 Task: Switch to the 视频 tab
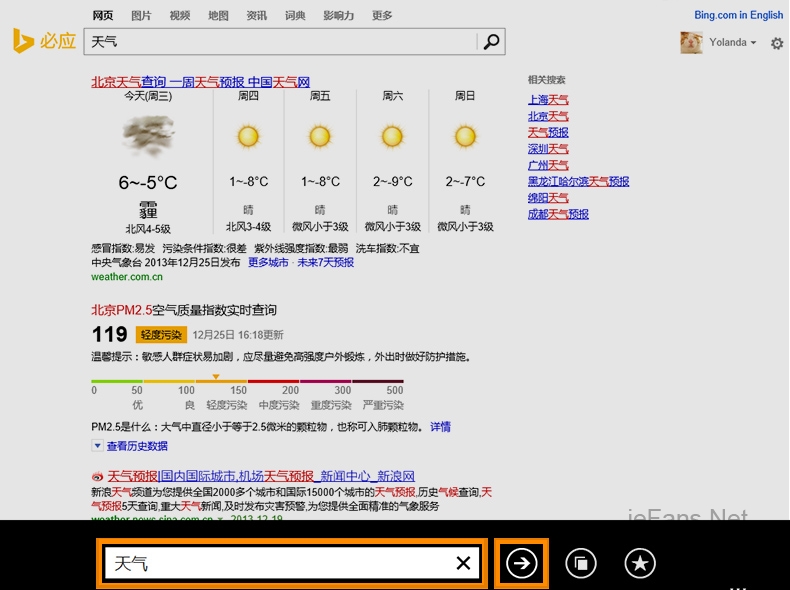click(x=180, y=16)
